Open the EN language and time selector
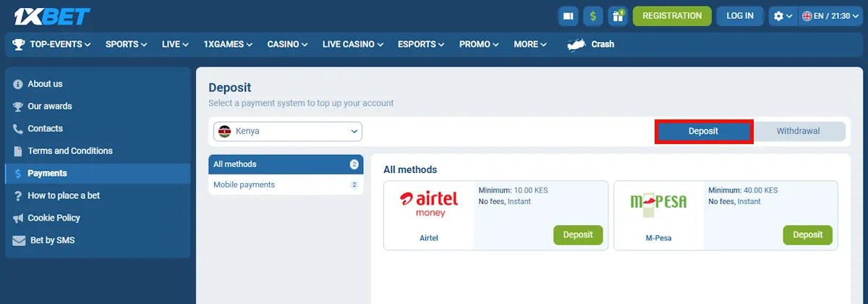This screenshot has height=304, width=868. (x=830, y=16)
